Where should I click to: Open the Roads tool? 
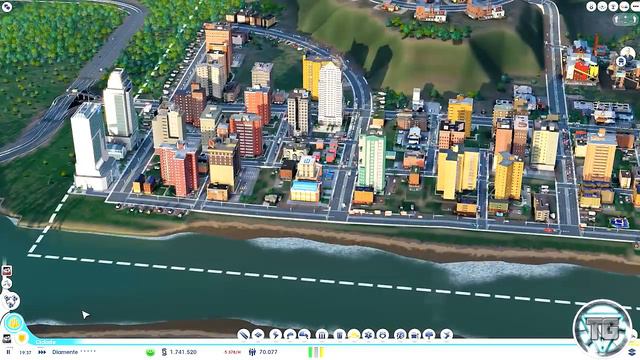click(x=244, y=335)
